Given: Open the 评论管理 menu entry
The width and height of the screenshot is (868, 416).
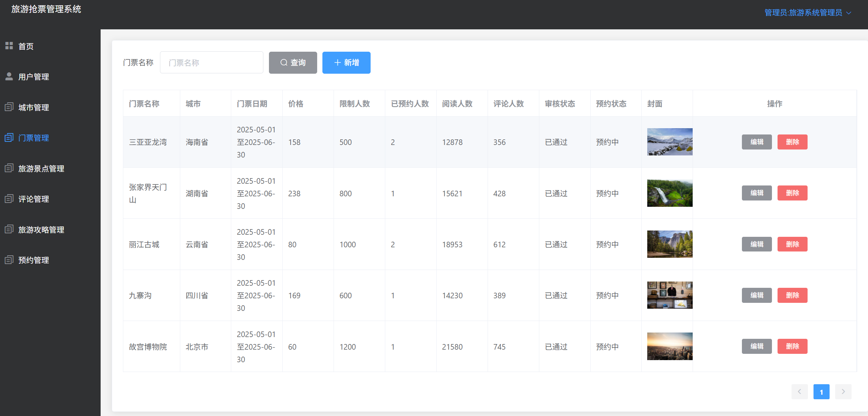Looking at the screenshot, I should [34, 199].
